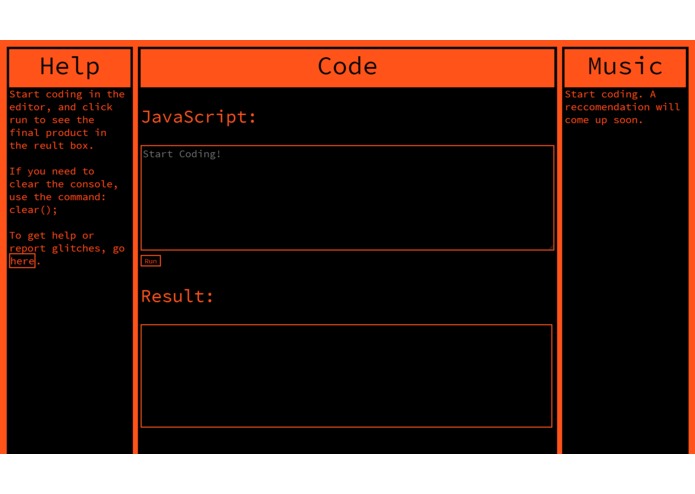Screen dimensions: 695x494
Task: Click 'reccomendation will' music text
Action: (622, 107)
